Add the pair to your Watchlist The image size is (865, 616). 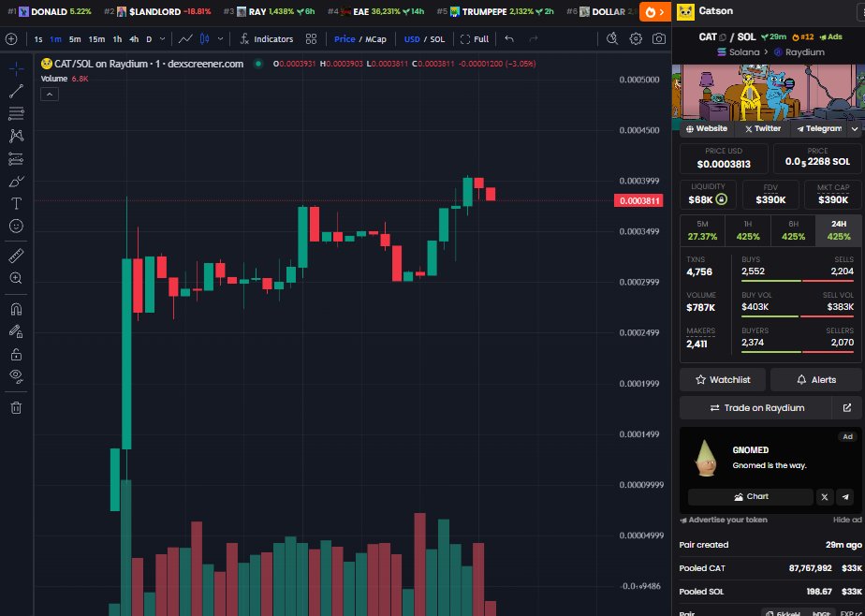coord(722,379)
